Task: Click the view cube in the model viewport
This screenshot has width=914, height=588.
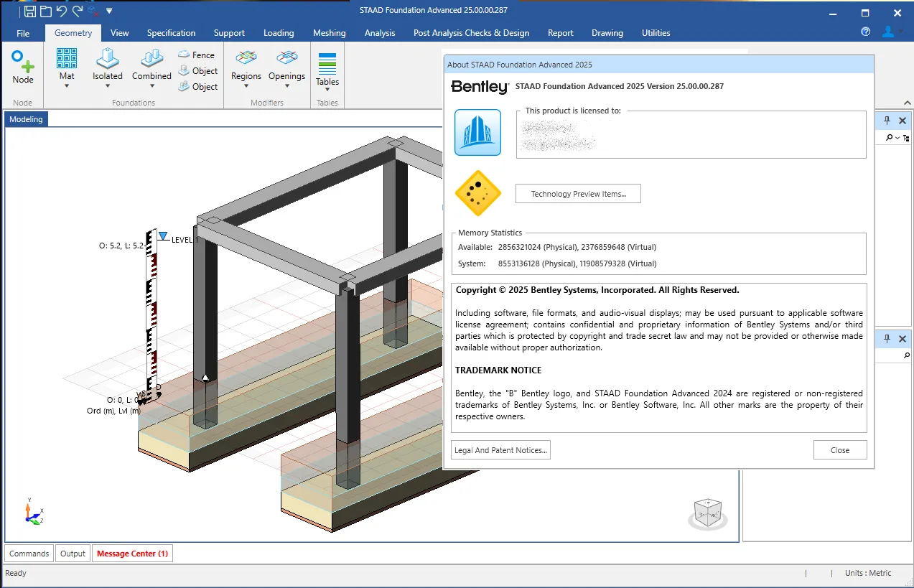Action: [707, 514]
